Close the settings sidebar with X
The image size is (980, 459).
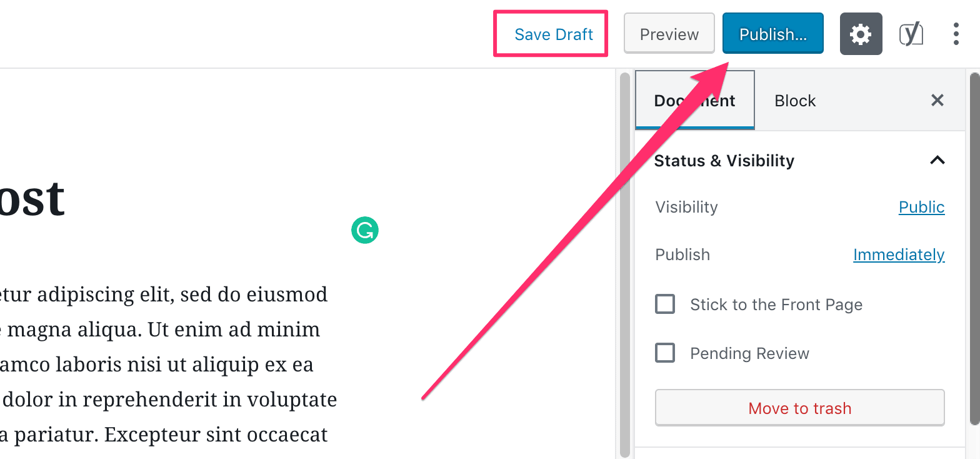pos(937,100)
